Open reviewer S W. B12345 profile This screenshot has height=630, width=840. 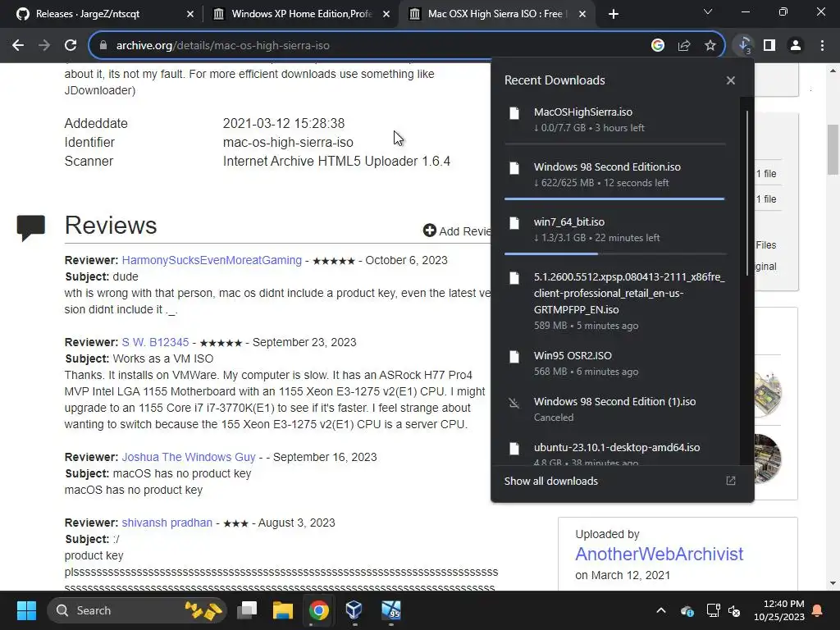(x=155, y=342)
